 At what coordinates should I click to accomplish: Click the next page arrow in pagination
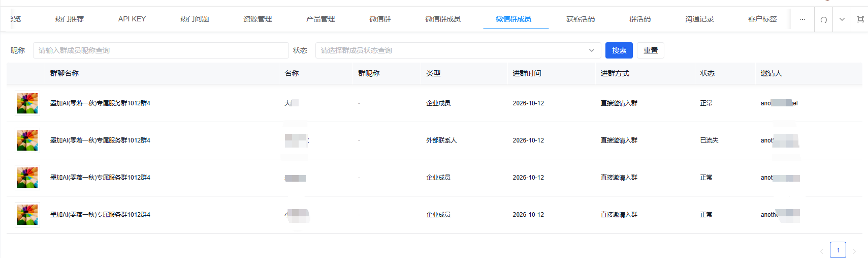point(854,251)
